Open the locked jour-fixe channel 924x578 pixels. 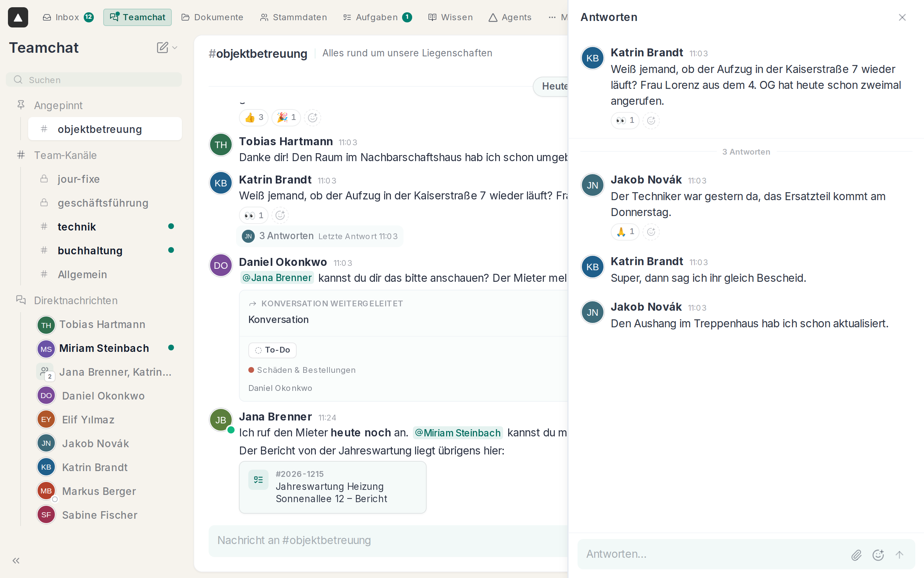click(x=105, y=179)
